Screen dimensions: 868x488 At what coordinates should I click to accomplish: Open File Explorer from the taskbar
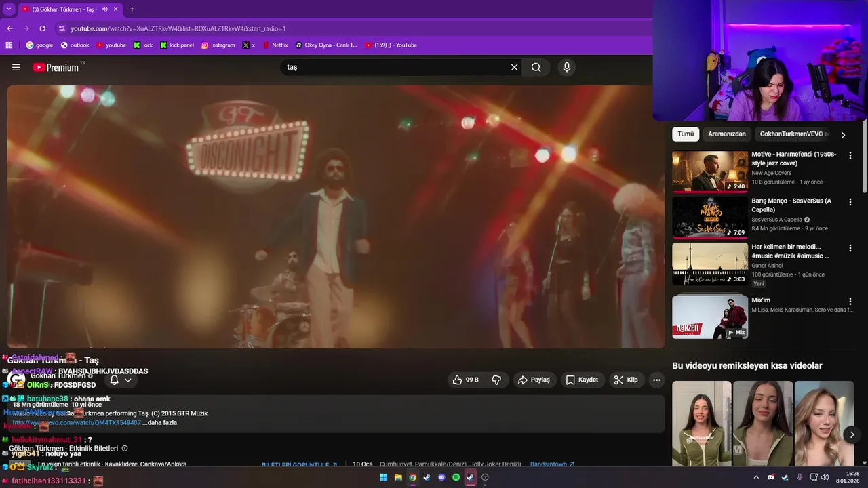tap(398, 477)
